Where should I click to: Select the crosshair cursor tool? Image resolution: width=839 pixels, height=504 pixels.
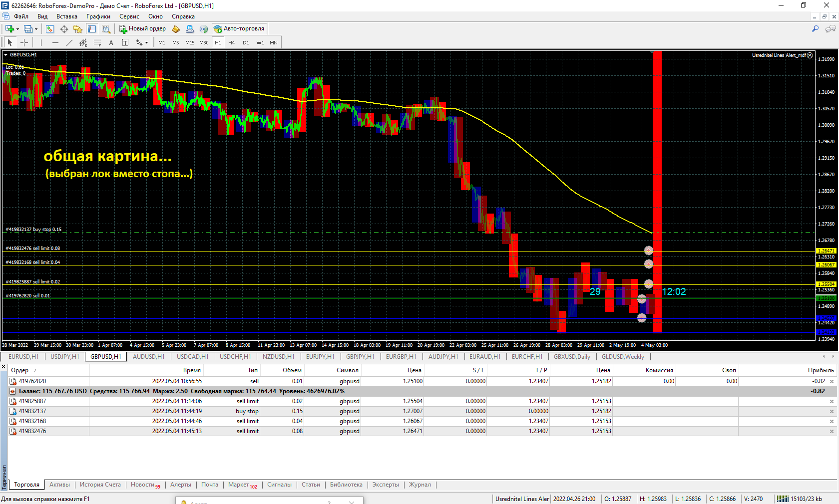pos(24,43)
